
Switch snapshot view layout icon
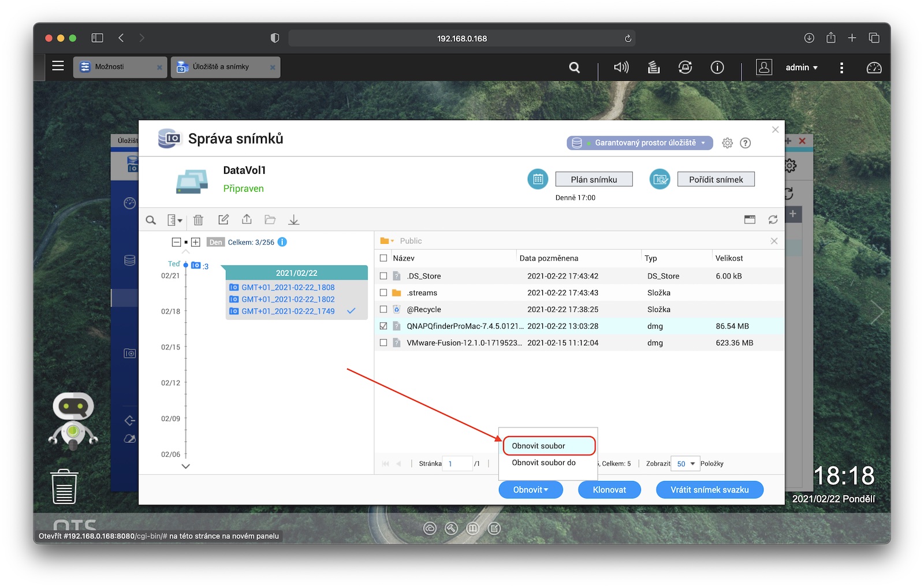tap(750, 219)
